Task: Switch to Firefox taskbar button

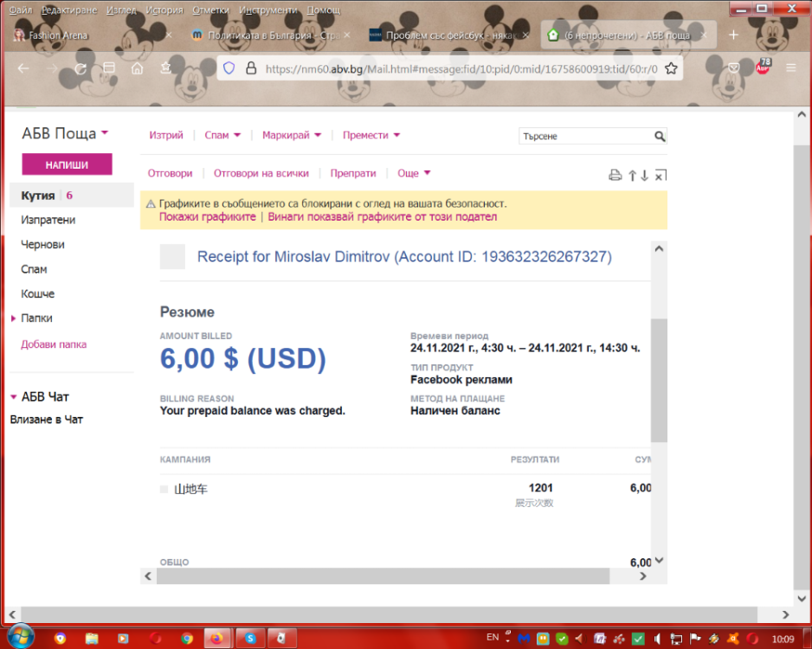Action: pos(217,639)
